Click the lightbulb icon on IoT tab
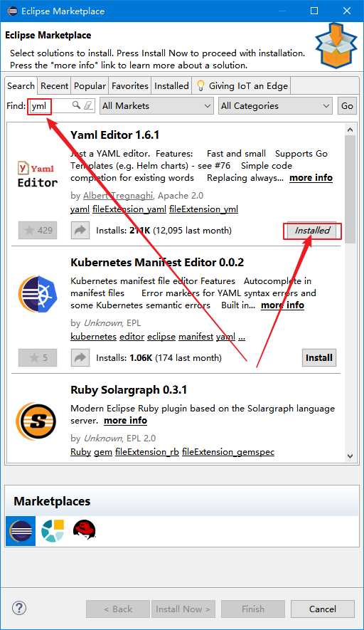The width and height of the screenshot is (364, 630). (200, 85)
